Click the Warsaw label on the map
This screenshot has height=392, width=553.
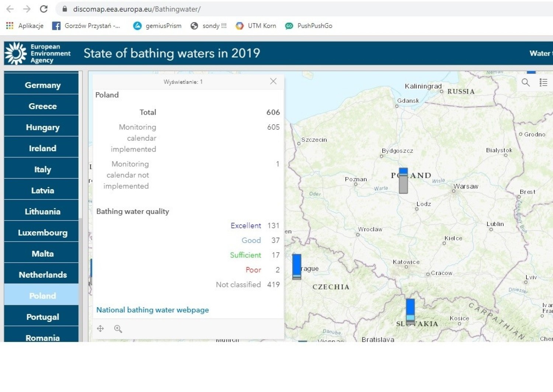466,186
